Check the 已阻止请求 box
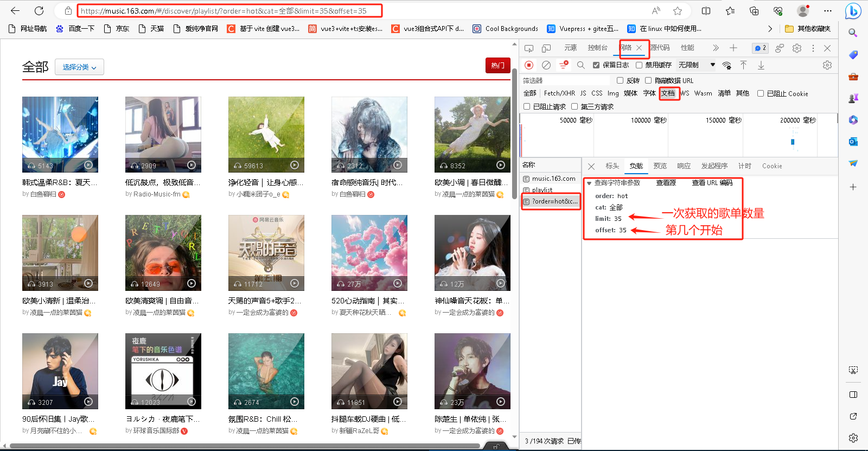868x451 pixels. pos(527,106)
